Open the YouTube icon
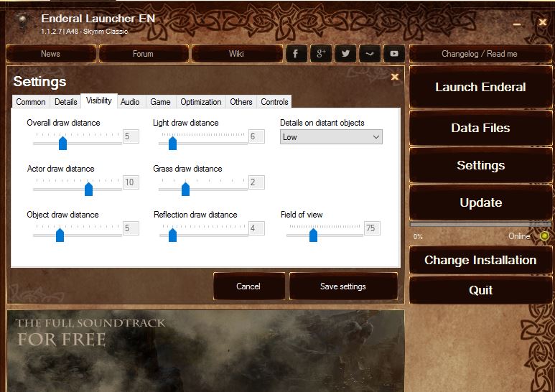The height and width of the screenshot is (392, 555). pos(394,54)
